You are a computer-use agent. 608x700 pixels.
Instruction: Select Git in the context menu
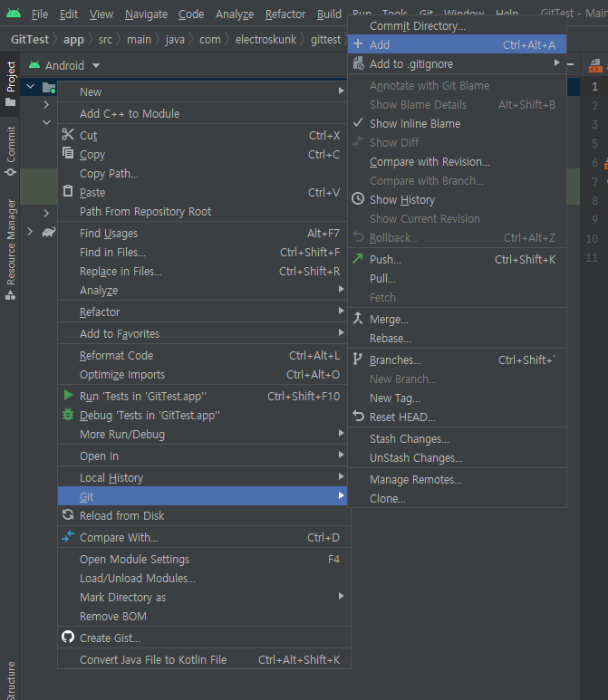(x=203, y=496)
